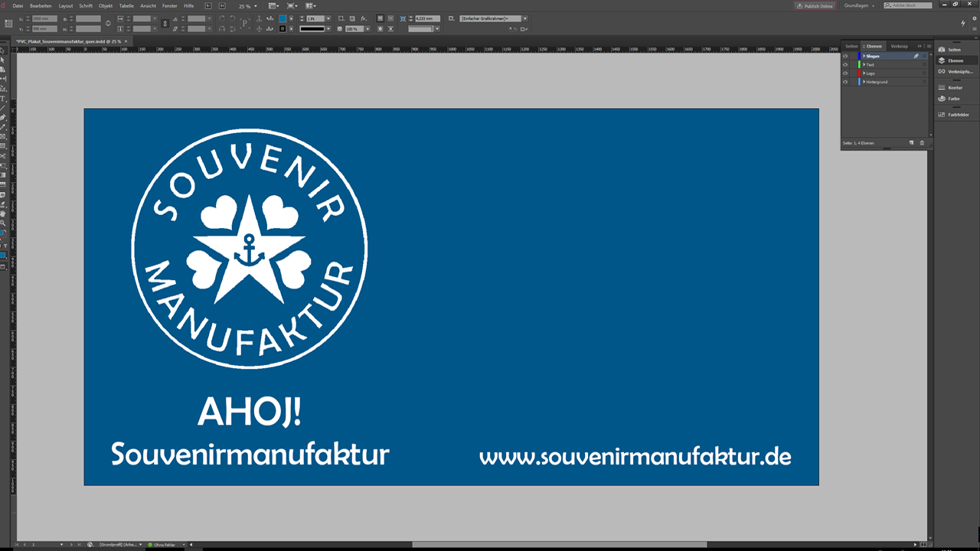980x551 pixels.
Task: Hide the Logo layer via eye icon
Action: tap(845, 73)
